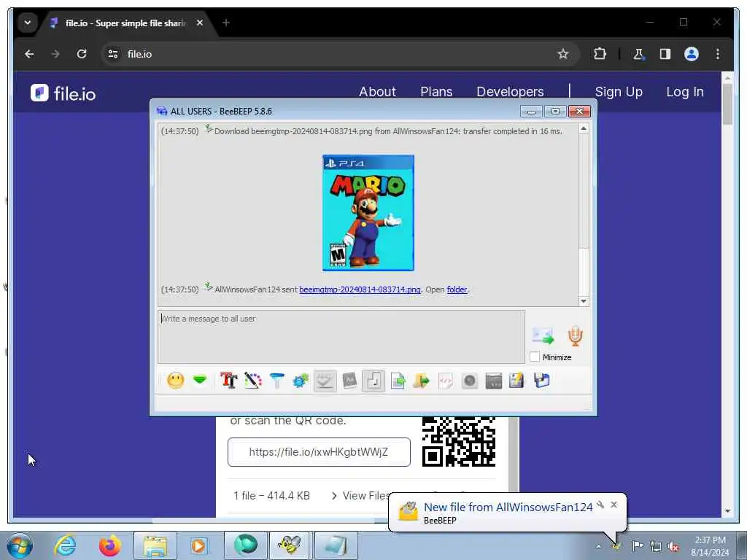Open BeeBEEP bee icon in taskbar

pos(290,545)
